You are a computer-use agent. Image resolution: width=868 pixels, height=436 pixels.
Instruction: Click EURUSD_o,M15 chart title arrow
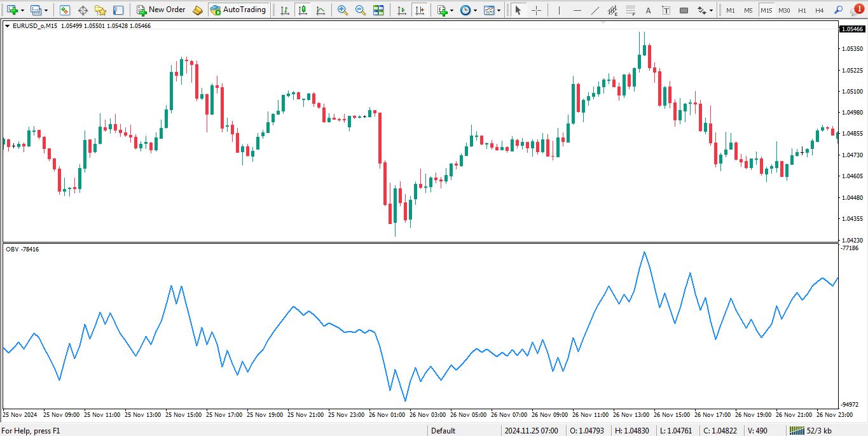[8, 26]
